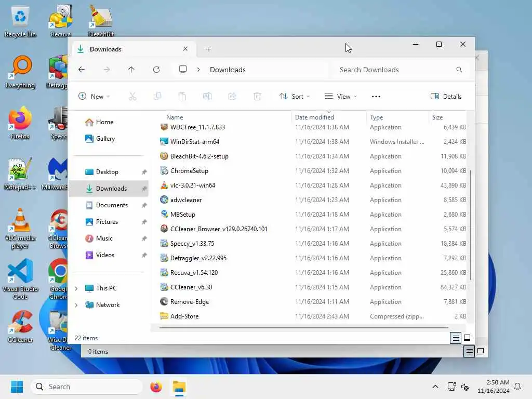Click the Paste toolbar icon

[x=182, y=96]
